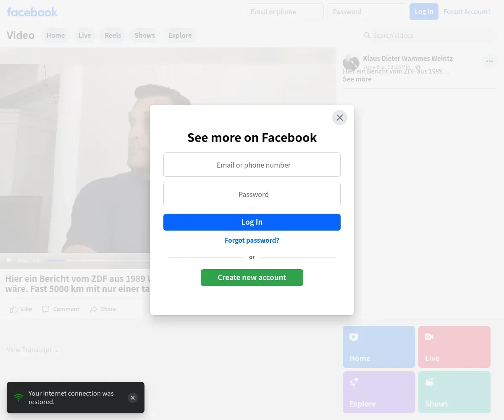Close the See more on Facebook dialog
Viewport: 504px width, 420px height.
(x=340, y=118)
